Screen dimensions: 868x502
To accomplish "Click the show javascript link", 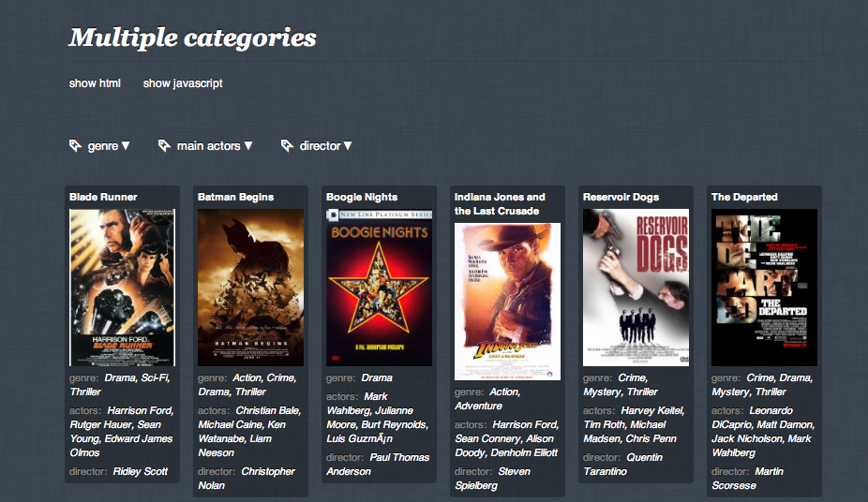I will 183,83.
